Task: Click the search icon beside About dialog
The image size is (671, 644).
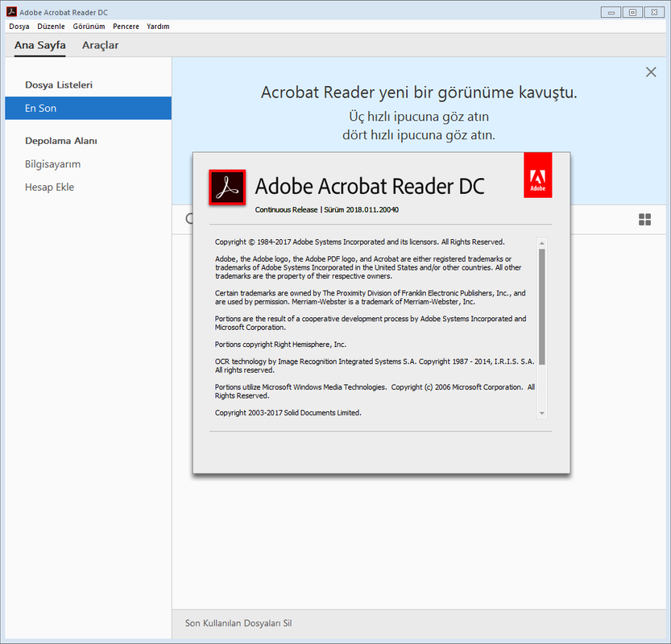Action: 188,219
